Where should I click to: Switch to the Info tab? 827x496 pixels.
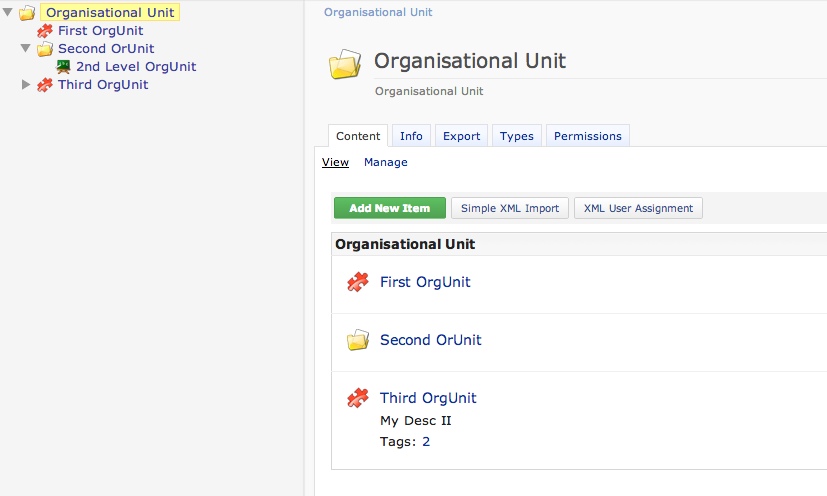click(411, 136)
